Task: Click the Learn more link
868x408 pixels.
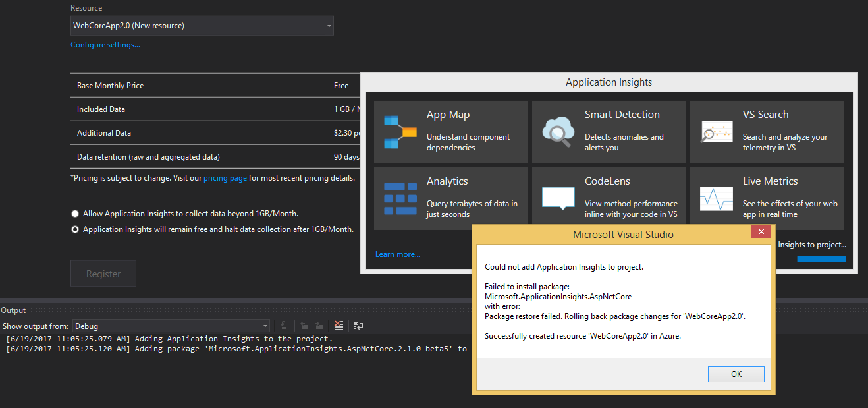Action: tap(398, 254)
